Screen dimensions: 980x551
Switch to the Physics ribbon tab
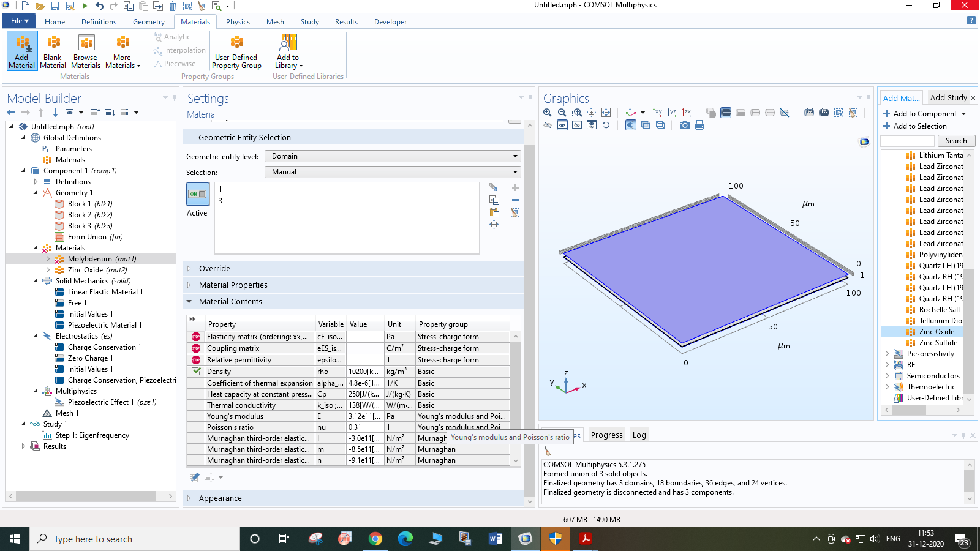(x=238, y=22)
